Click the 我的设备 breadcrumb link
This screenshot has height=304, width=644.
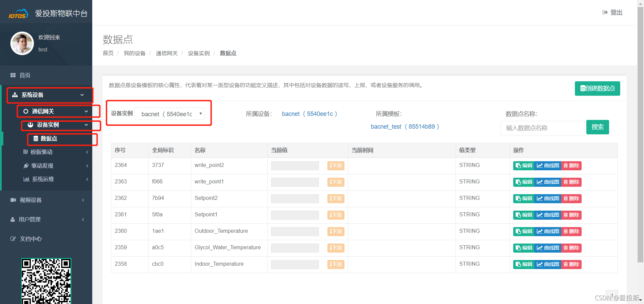(135, 53)
